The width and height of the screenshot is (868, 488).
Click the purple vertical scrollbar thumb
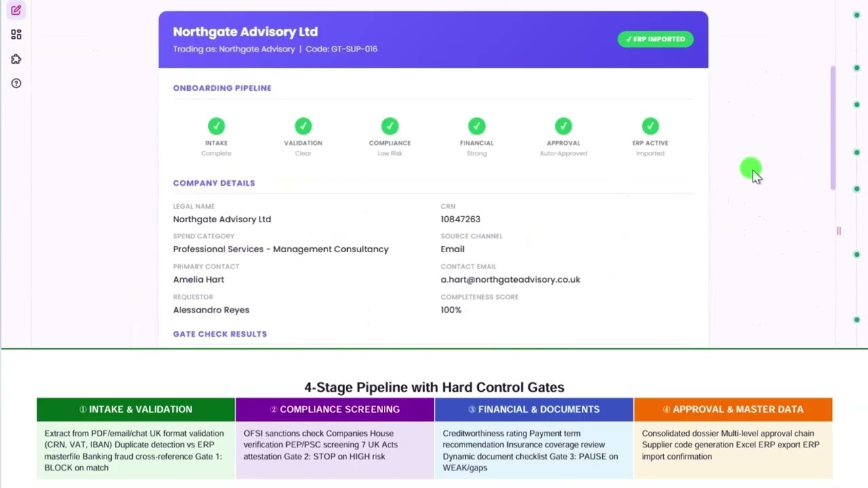(833, 128)
